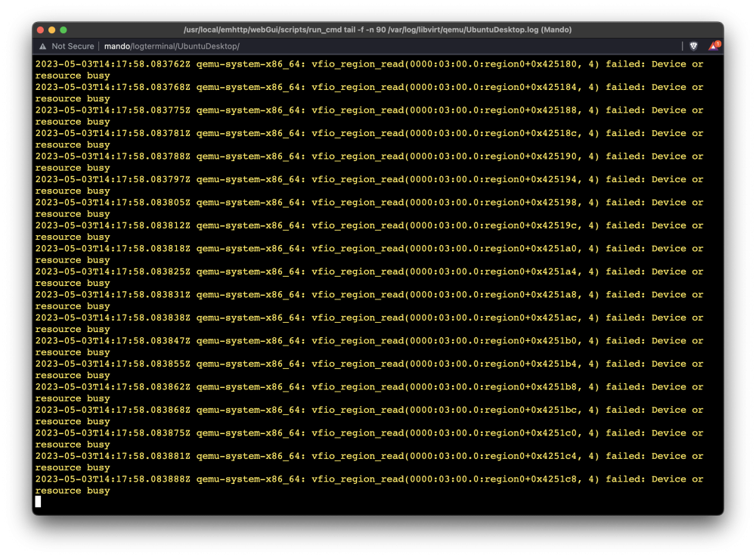The height and width of the screenshot is (558, 756).
Task: Click timestamp 2023-05-03T14:17:58.083788Z in the log
Action: click(113, 157)
